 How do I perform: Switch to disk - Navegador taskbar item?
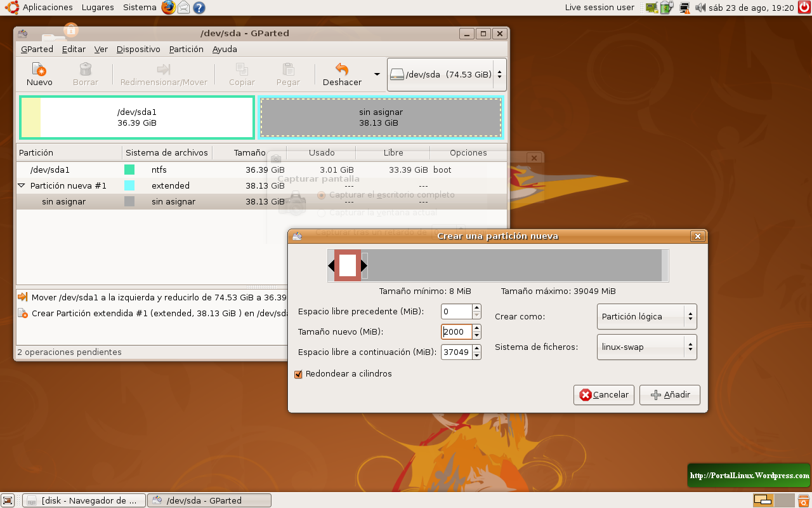tap(84, 500)
